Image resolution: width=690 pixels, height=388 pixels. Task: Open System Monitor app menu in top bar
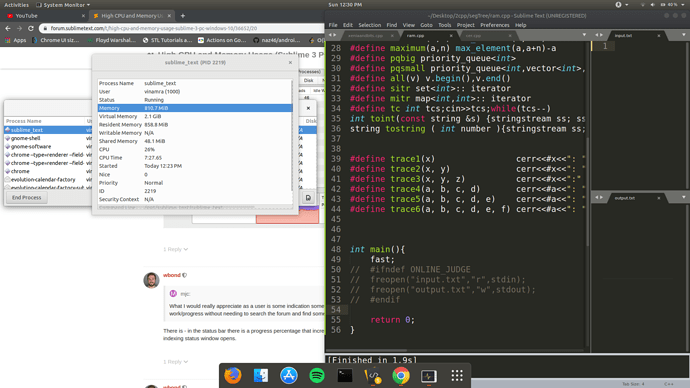point(62,5)
